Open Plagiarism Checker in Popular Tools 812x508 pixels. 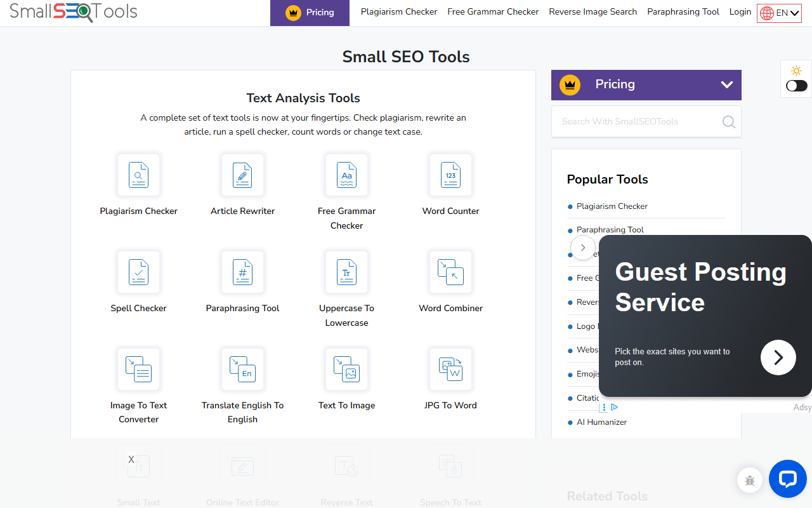tap(612, 206)
